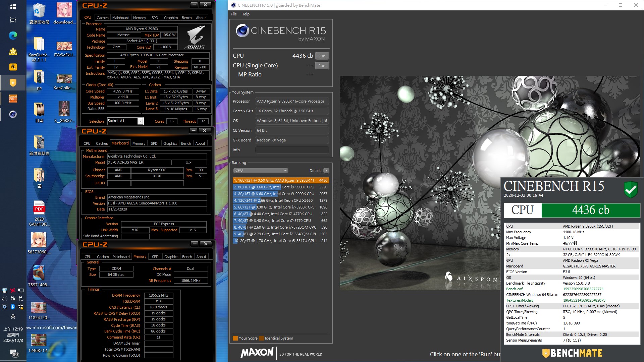
Task: Click the sakura flower app taskbar icon
Action: pos(13,51)
